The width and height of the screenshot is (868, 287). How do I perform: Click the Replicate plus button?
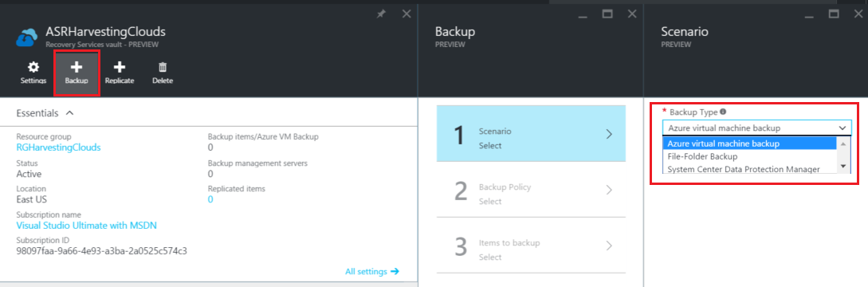120,73
